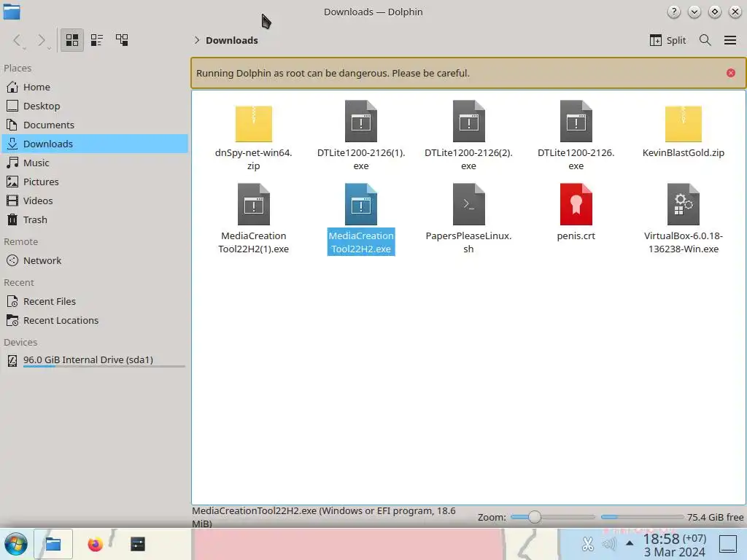Switch to Icons view mode
The height and width of the screenshot is (560, 747).
[72, 40]
